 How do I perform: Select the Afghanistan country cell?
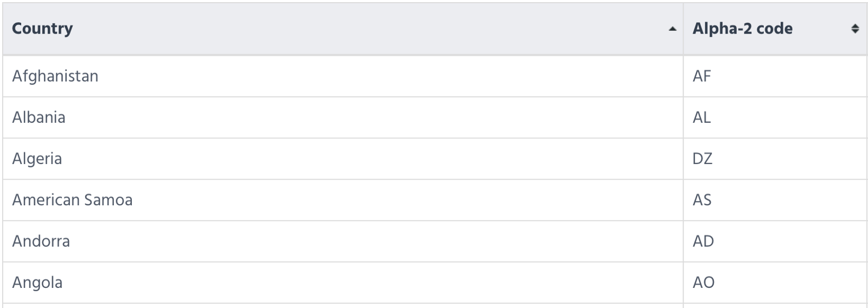pos(343,76)
